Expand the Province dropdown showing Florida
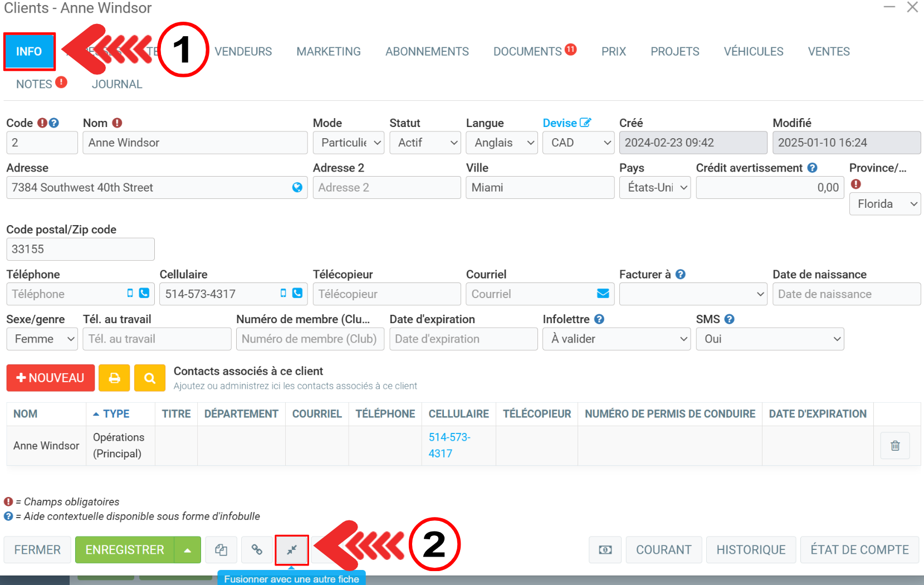The image size is (924, 585). (884, 204)
